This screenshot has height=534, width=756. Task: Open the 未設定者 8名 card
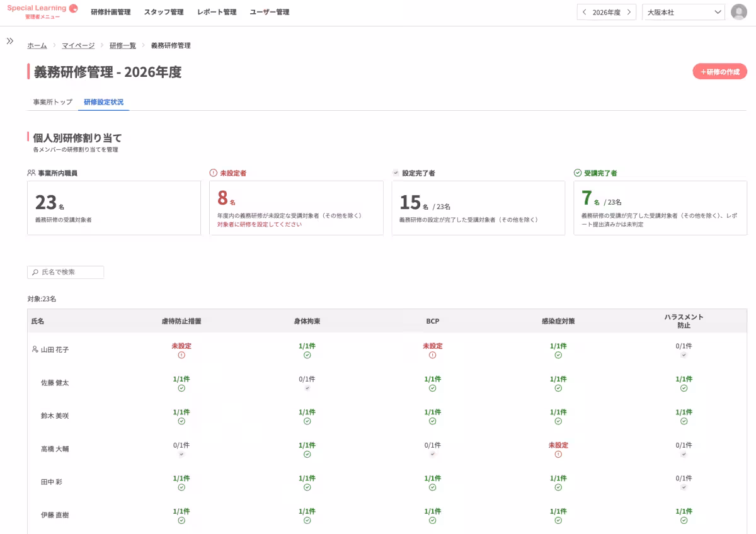pyautogui.click(x=296, y=208)
